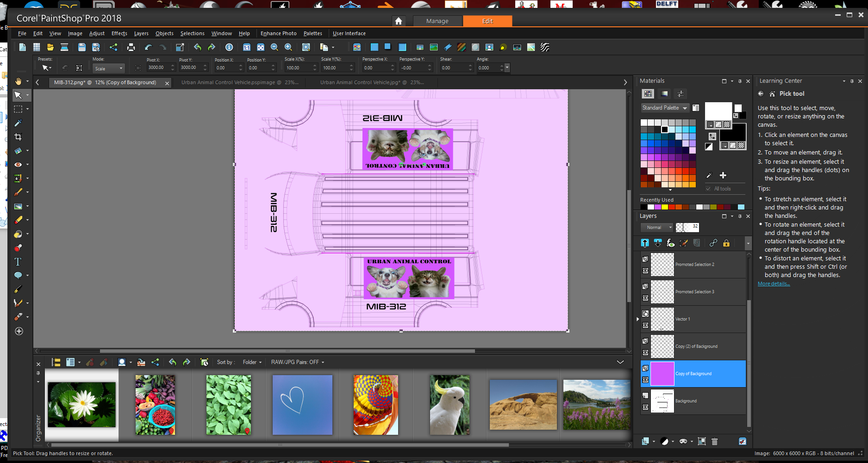Click the Image Information icon
This screenshot has height=463, width=868.
(x=229, y=47)
